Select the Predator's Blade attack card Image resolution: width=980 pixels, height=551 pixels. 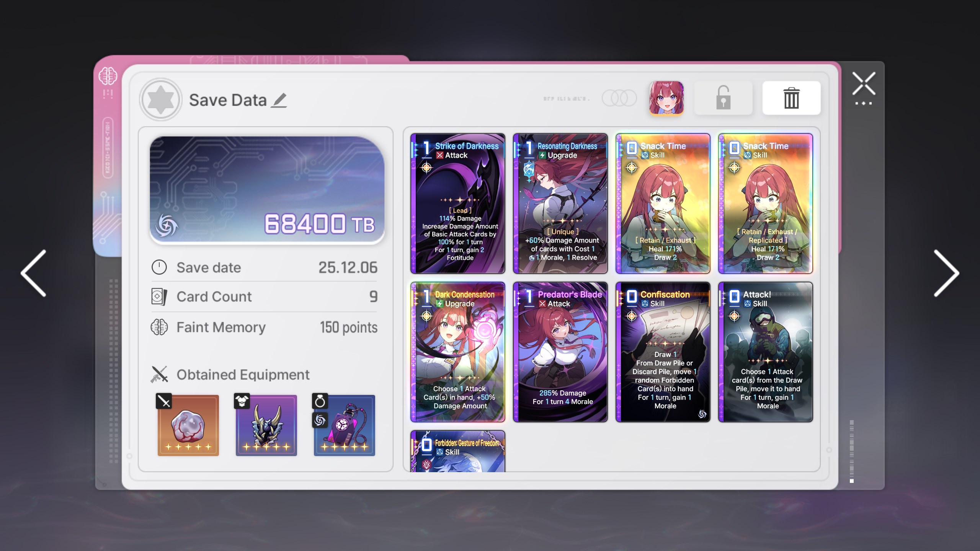(x=560, y=352)
